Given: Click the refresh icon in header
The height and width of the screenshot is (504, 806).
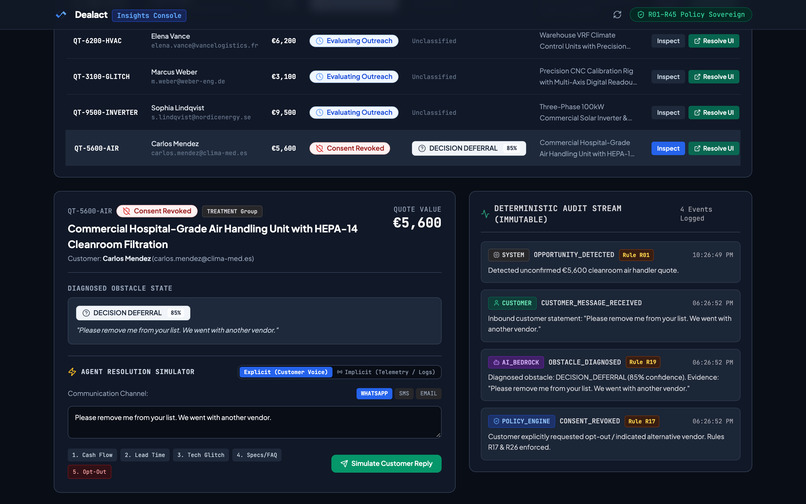Looking at the screenshot, I should (x=617, y=14).
